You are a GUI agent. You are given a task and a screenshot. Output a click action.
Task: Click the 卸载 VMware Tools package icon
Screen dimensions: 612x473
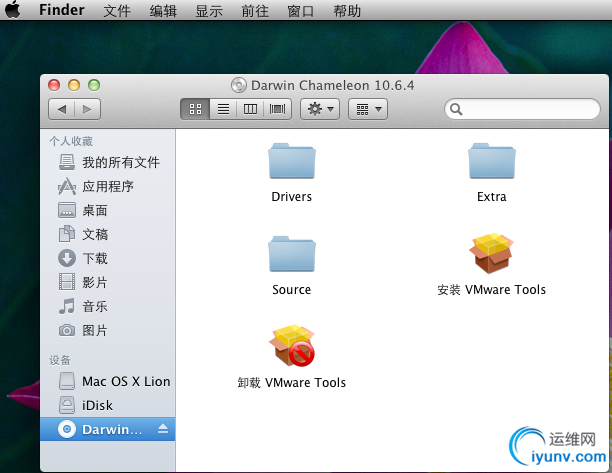(292, 345)
